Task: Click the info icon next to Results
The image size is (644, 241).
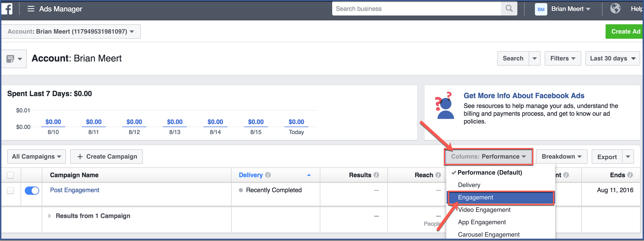Action: [376, 175]
